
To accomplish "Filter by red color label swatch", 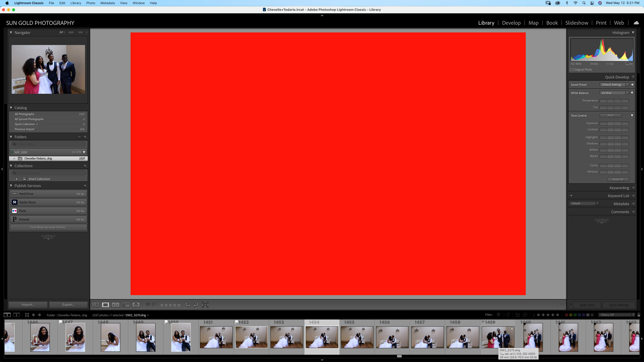I will [567, 315].
